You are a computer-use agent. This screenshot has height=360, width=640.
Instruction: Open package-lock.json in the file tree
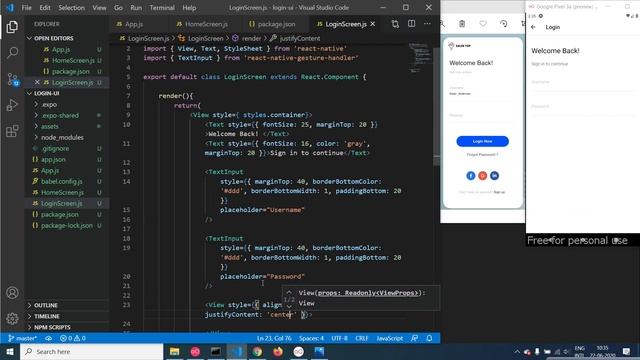click(x=67, y=226)
